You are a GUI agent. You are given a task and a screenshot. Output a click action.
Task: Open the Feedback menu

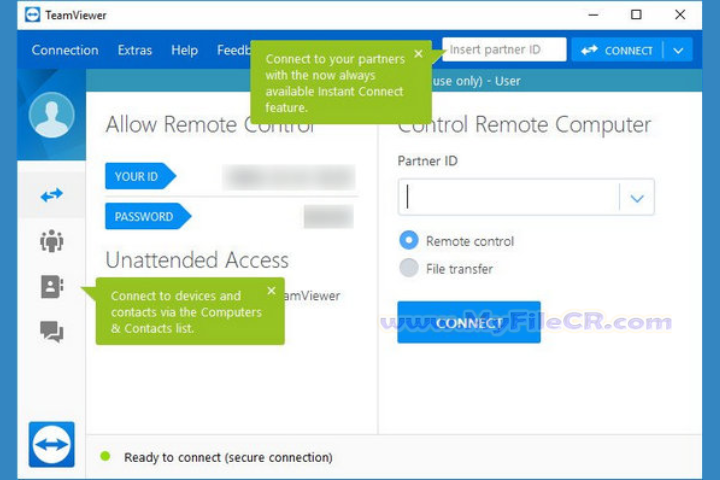coord(234,50)
